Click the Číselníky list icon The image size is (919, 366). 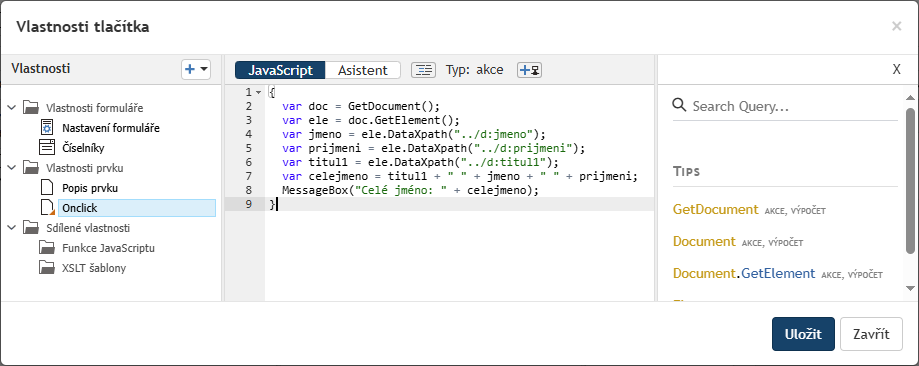pyautogui.click(x=47, y=147)
